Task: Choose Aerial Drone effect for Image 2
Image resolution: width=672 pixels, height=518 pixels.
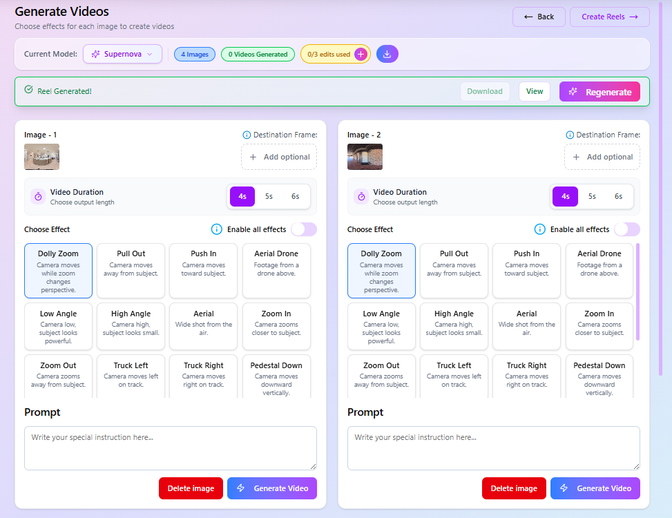Action: [x=600, y=271]
